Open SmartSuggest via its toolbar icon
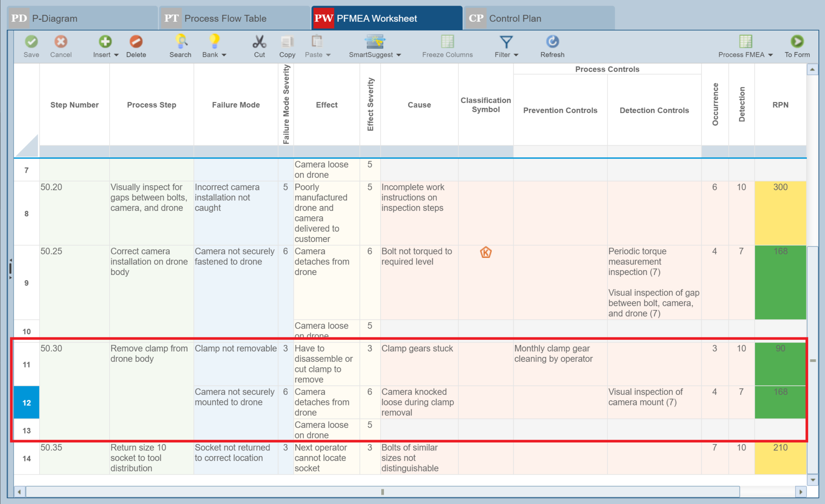The height and width of the screenshot is (504, 825). tap(375, 41)
